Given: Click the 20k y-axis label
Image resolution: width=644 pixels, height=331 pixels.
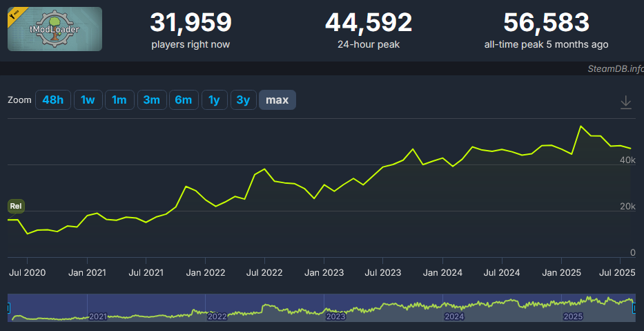Looking at the screenshot, I should [x=627, y=207].
